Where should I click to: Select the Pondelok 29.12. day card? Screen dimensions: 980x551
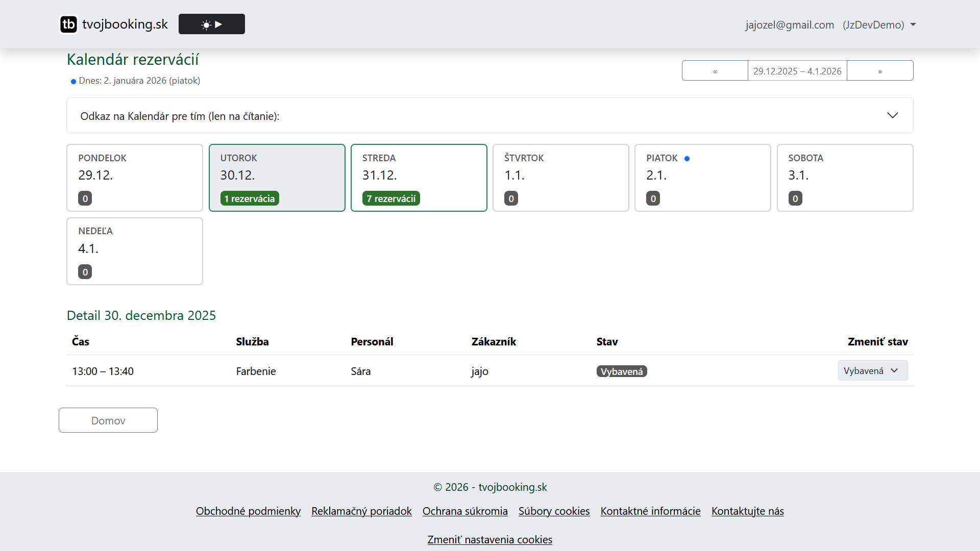(x=135, y=177)
